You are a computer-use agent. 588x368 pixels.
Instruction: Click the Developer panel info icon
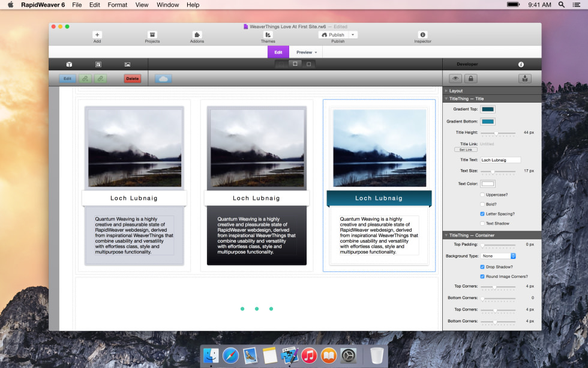[521, 64]
